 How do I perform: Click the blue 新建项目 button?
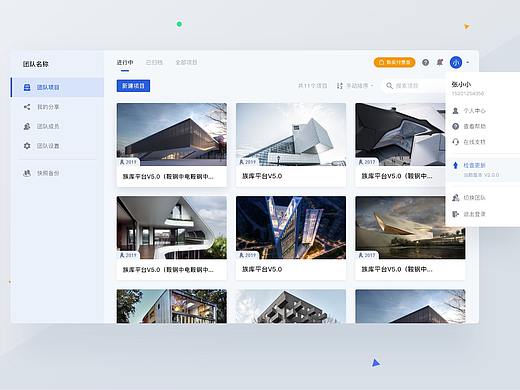coord(133,86)
